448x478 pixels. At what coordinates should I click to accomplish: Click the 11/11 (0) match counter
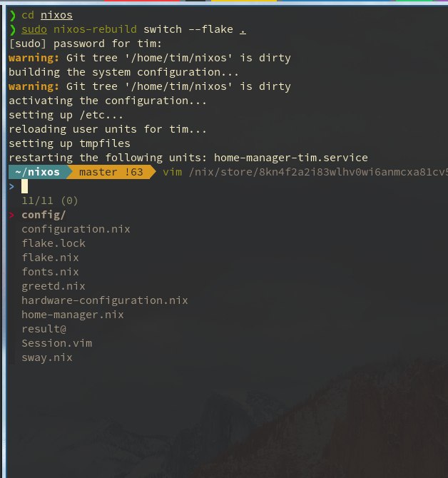click(x=50, y=200)
